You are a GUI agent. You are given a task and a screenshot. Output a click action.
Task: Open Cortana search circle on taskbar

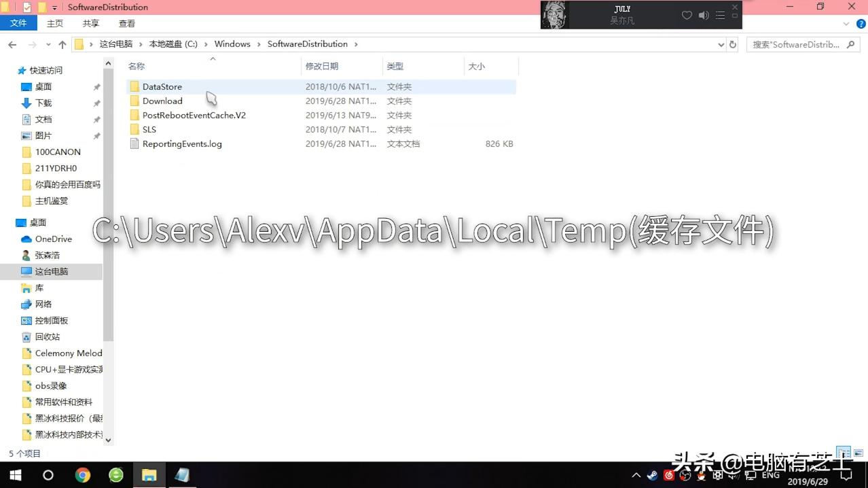tap(48, 475)
